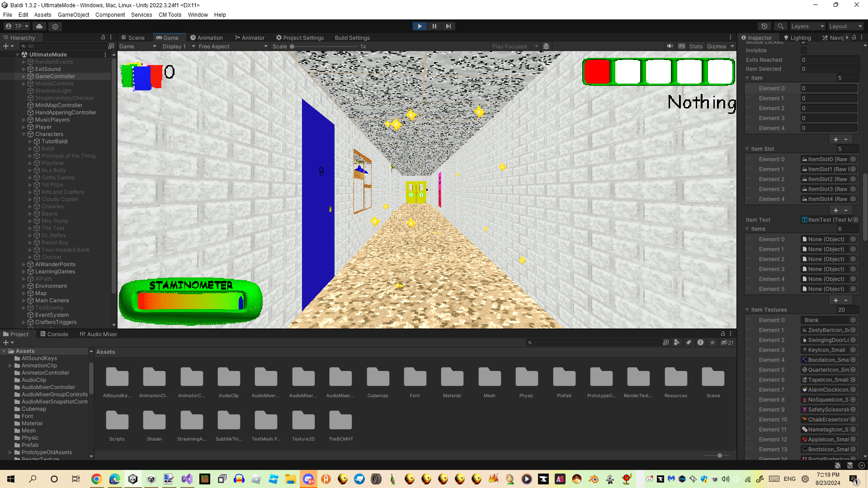Click the Play button in the toolbar
The width and height of the screenshot is (868, 488).
(x=420, y=26)
